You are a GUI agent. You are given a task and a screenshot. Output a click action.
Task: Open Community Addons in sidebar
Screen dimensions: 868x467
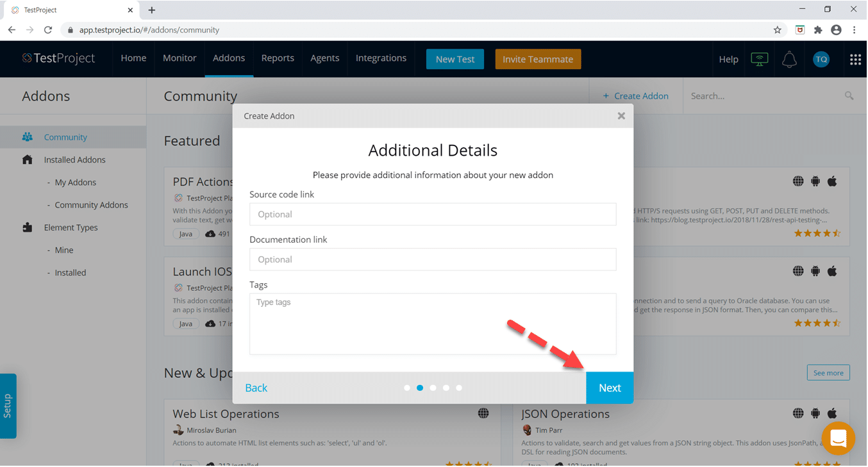coord(92,205)
